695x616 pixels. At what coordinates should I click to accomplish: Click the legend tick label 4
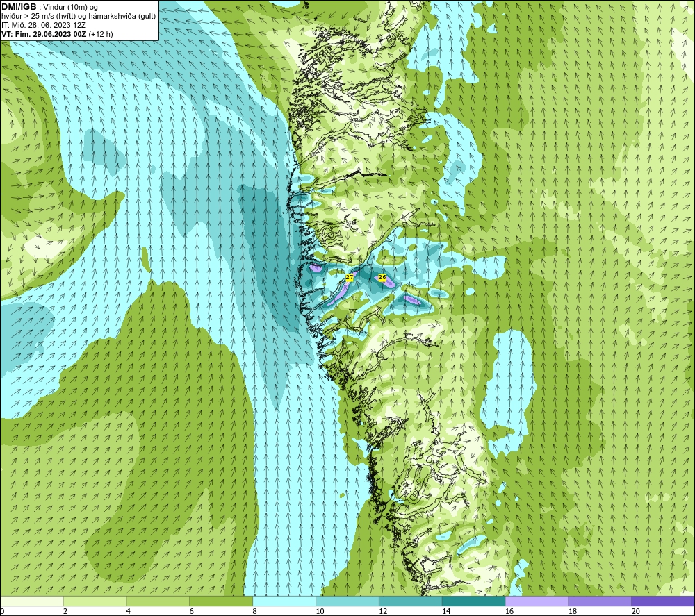128,612
